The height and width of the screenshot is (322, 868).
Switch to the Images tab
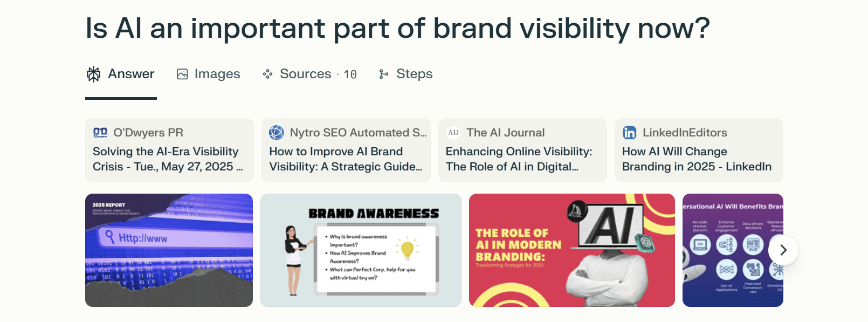(217, 74)
